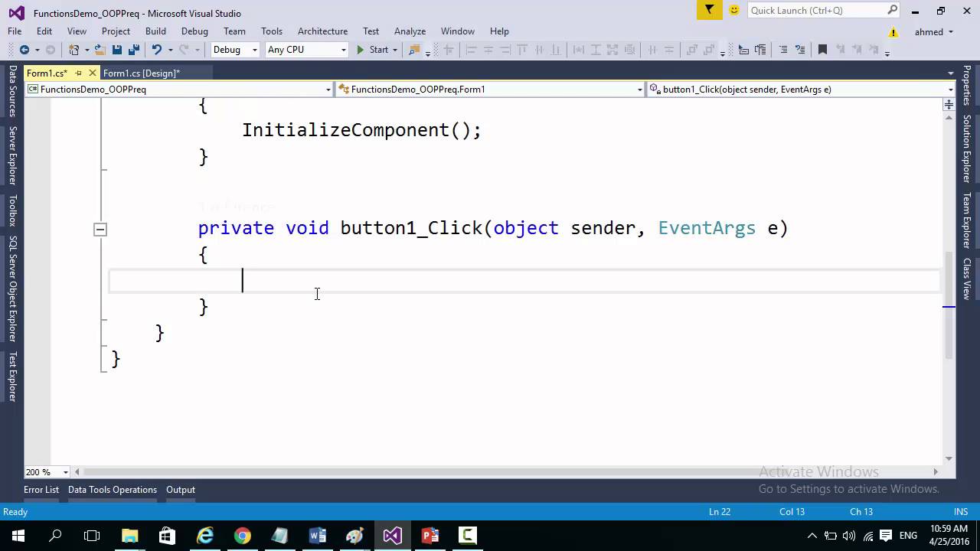Open SQL Server Object Explorer side panel
Screen dimensions: 980x551
tap(12, 289)
